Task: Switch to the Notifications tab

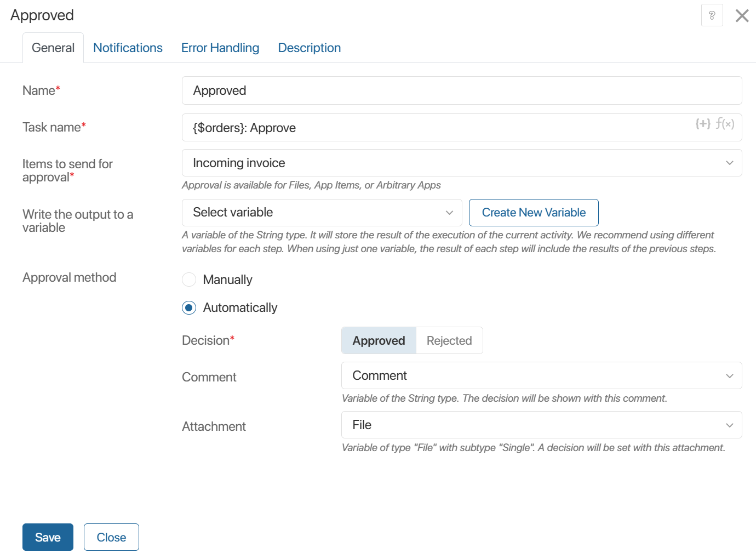Action: point(128,48)
